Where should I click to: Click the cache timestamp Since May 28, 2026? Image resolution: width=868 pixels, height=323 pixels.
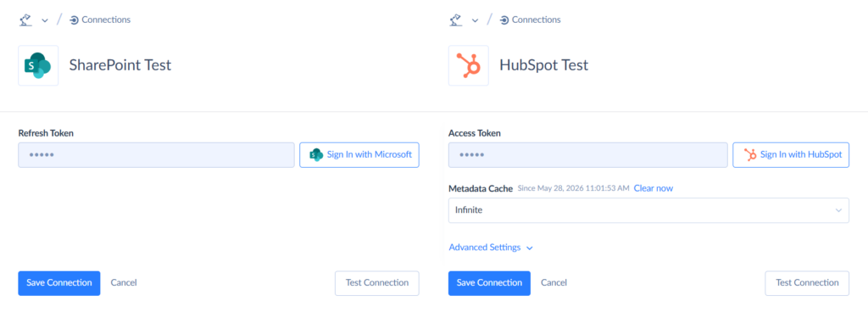click(574, 188)
